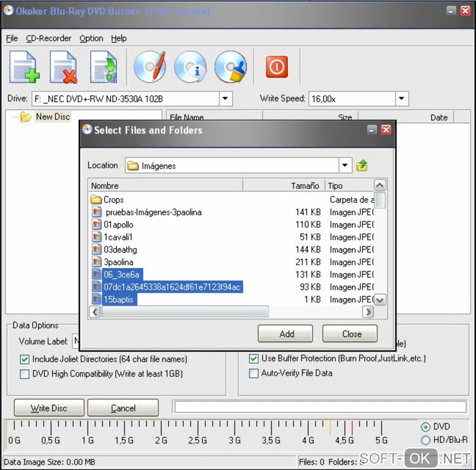Click the erase disc icon with brush

231,67
